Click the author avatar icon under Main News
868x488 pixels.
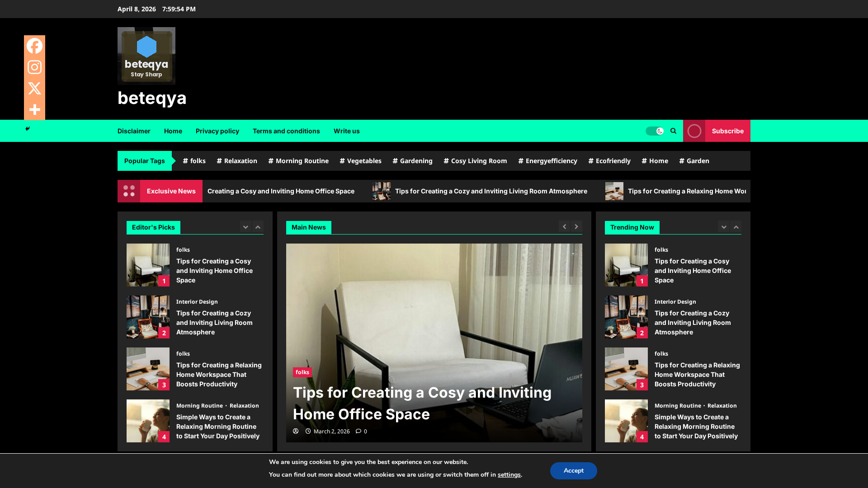pos(296,431)
